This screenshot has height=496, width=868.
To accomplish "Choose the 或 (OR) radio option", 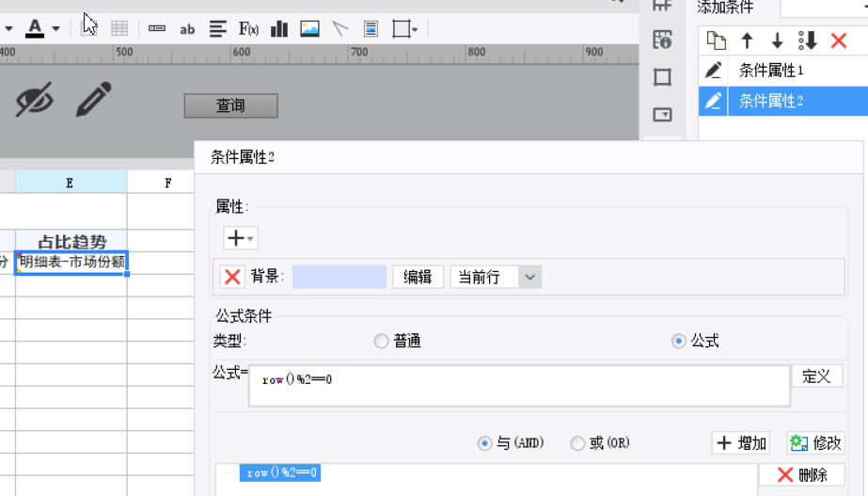I will tap(577, 443).
